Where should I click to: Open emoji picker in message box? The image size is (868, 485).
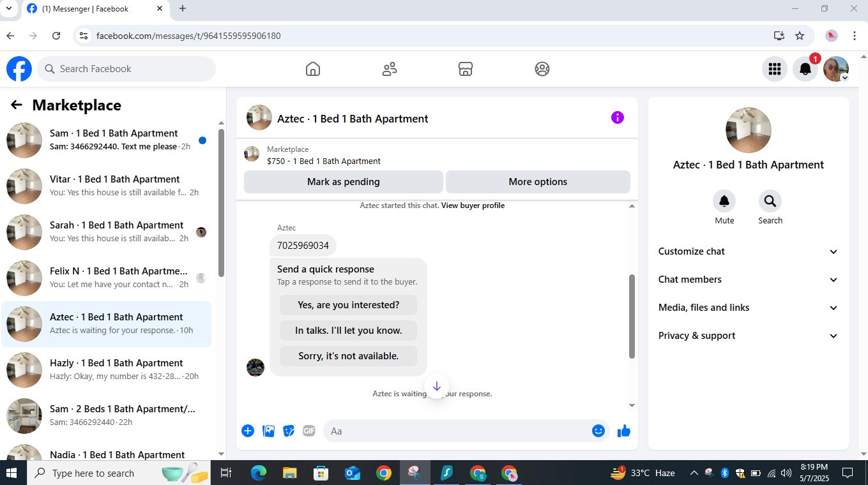coord(598,431)
